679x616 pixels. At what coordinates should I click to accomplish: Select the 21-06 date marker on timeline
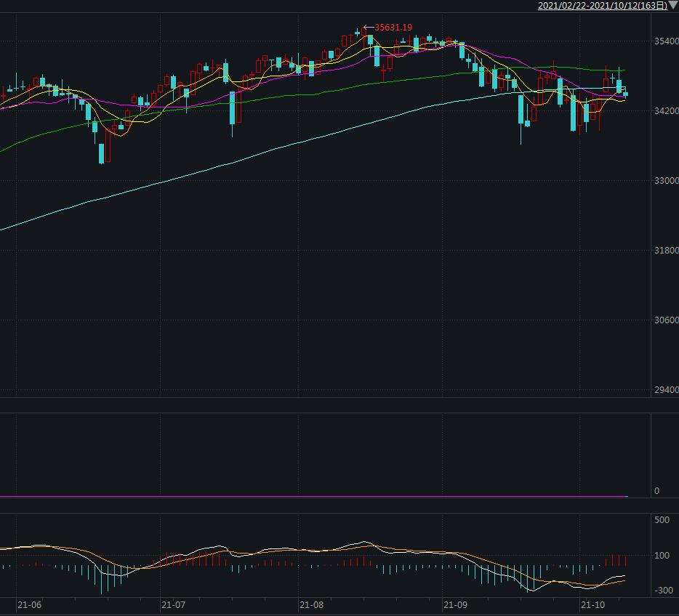coord(30,604)
